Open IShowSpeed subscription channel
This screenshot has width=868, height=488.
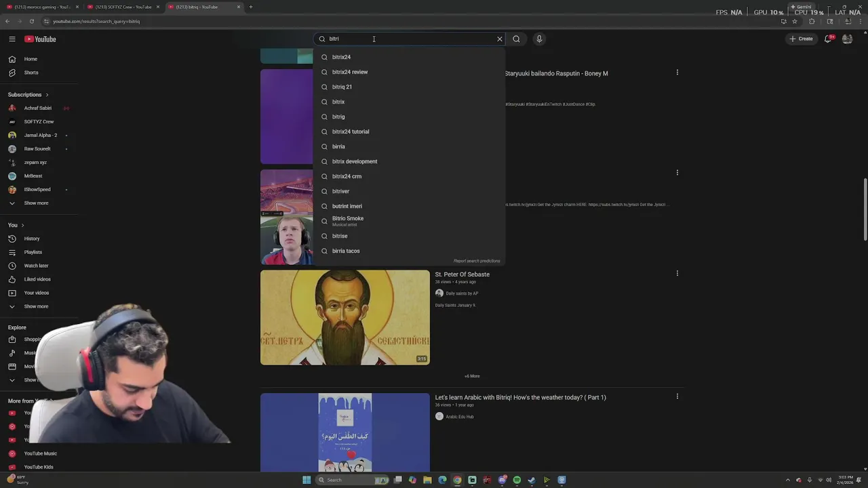[37, 190]
